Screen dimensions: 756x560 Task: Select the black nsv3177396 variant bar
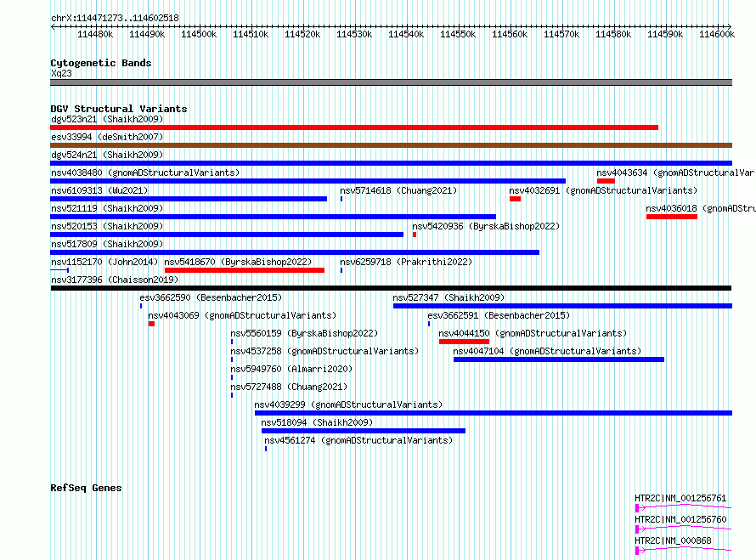click(391, 288)
